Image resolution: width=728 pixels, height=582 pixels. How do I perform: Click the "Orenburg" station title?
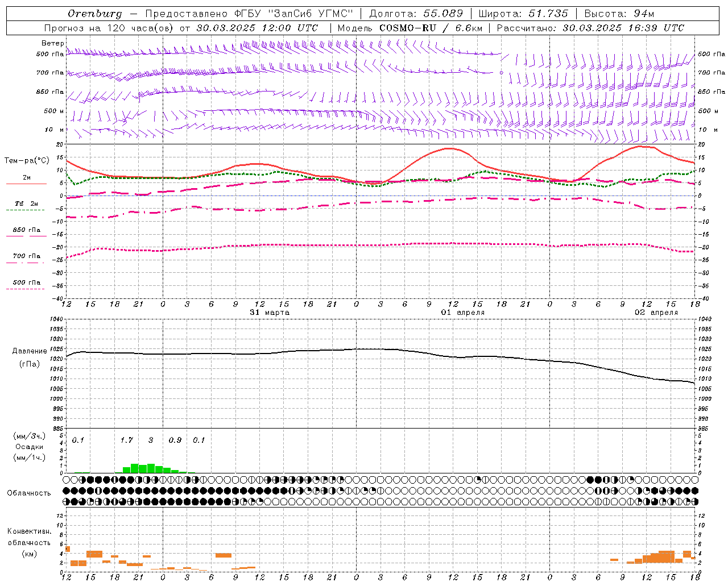pyautogui.click(x=94, y=14)
